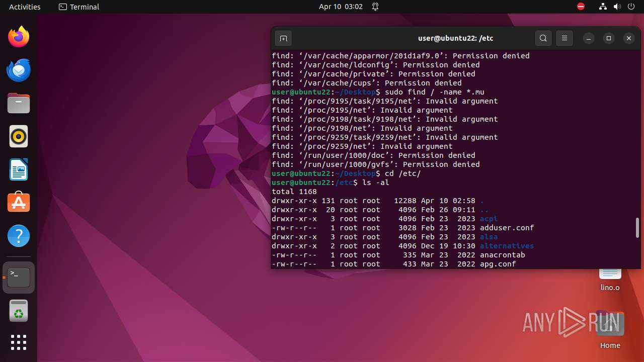Open terminal search tool
This screenshot has height=362, width=644.
pos(543,38)
